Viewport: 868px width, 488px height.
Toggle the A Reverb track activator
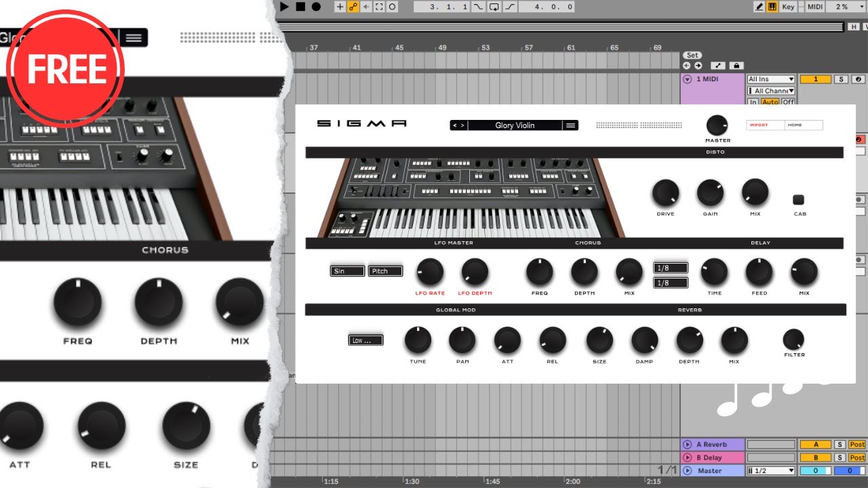coord(816,445)
